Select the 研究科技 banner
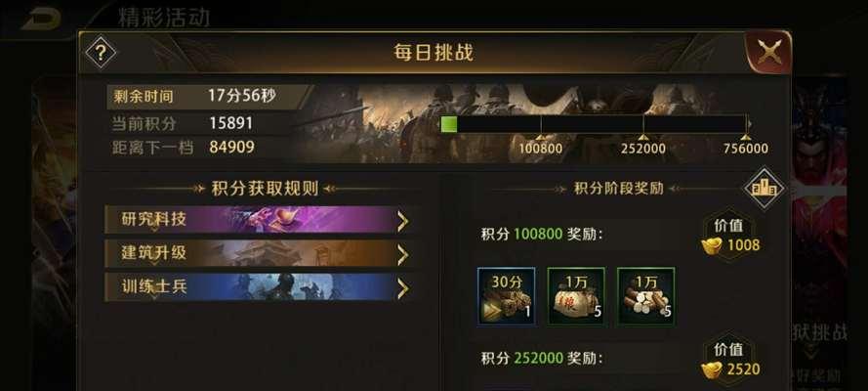Screen dimensions: 868x391 coord(259,220)
